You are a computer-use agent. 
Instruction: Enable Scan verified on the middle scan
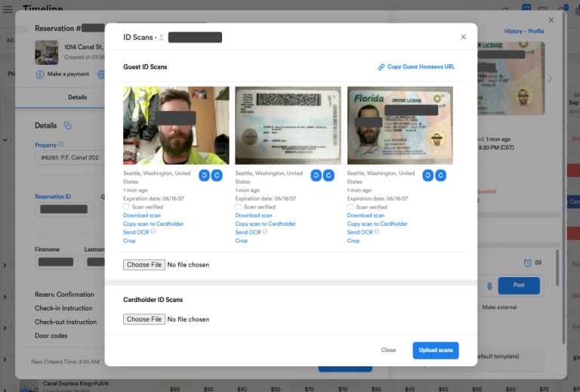[239, 207]
